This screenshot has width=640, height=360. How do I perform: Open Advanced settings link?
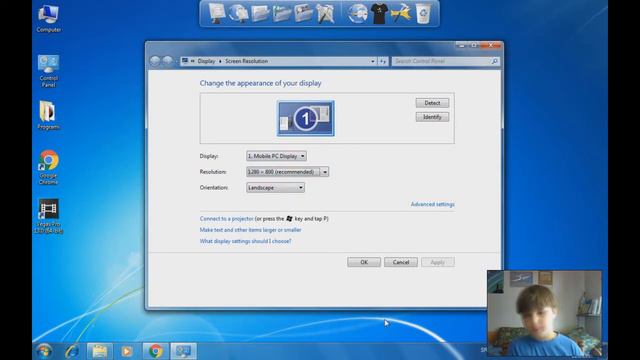click(x=432, y=204)
